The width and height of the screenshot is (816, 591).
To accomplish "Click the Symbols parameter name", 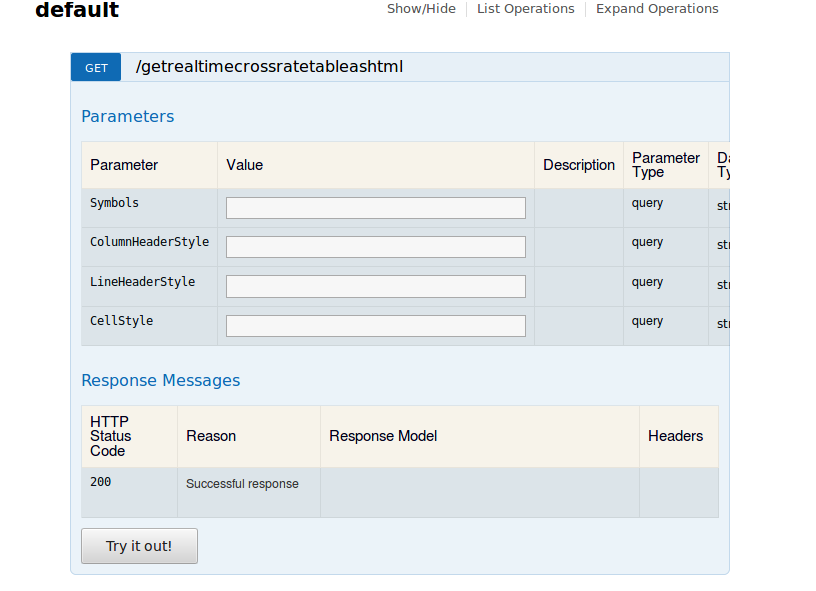I will (x=114, y=203).
